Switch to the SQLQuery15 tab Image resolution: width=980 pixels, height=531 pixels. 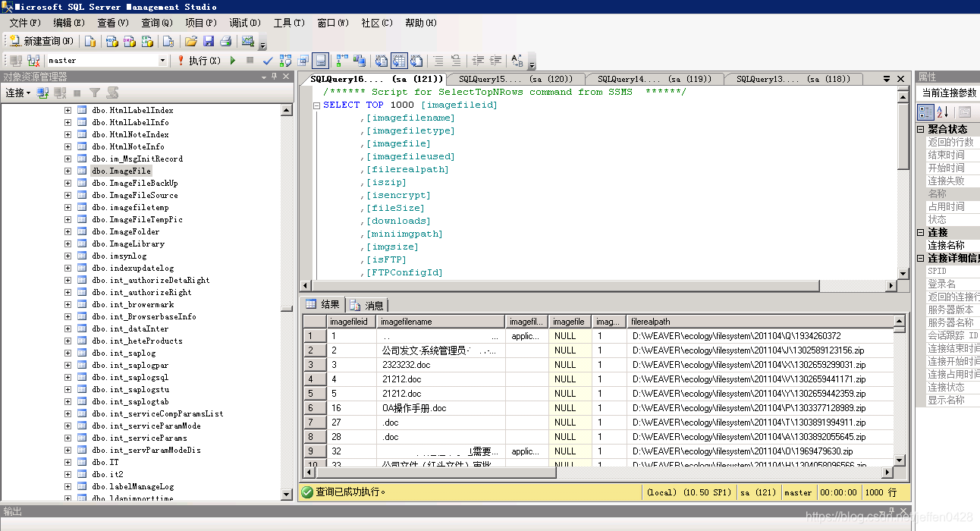point(515,79)
